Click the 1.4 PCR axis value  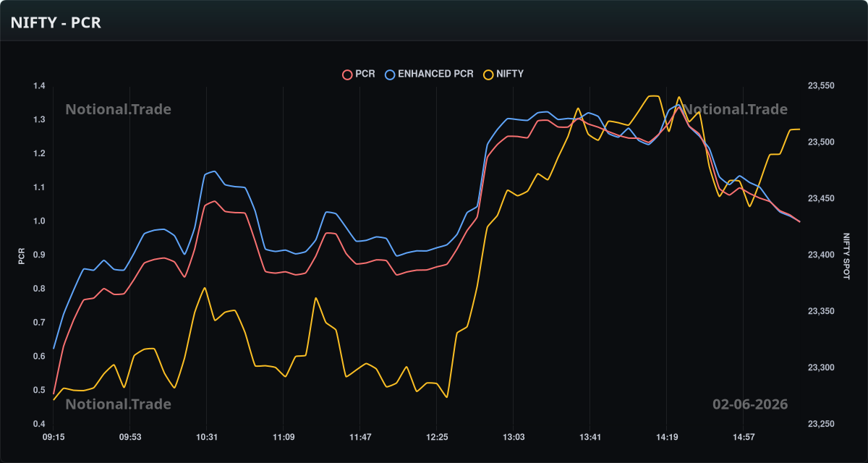pyautogui.click(x=39, y=86)
